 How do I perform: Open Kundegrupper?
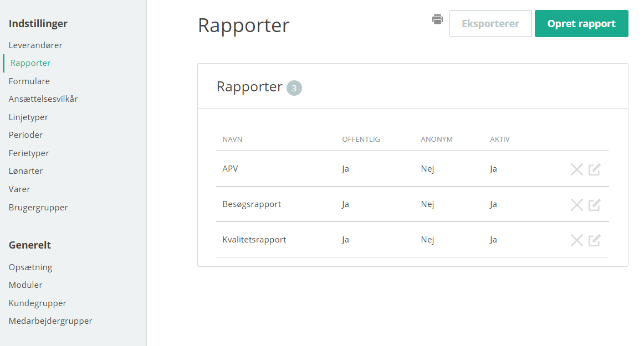(x=37, y=303)
